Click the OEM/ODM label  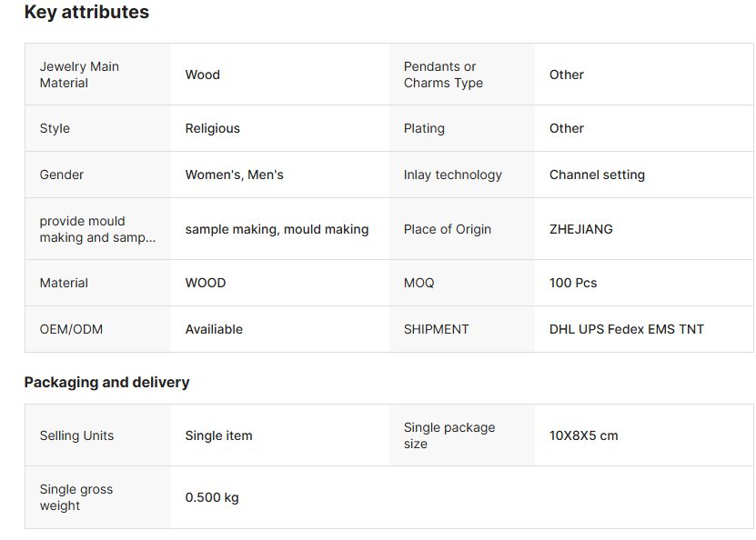pos(71,329)
